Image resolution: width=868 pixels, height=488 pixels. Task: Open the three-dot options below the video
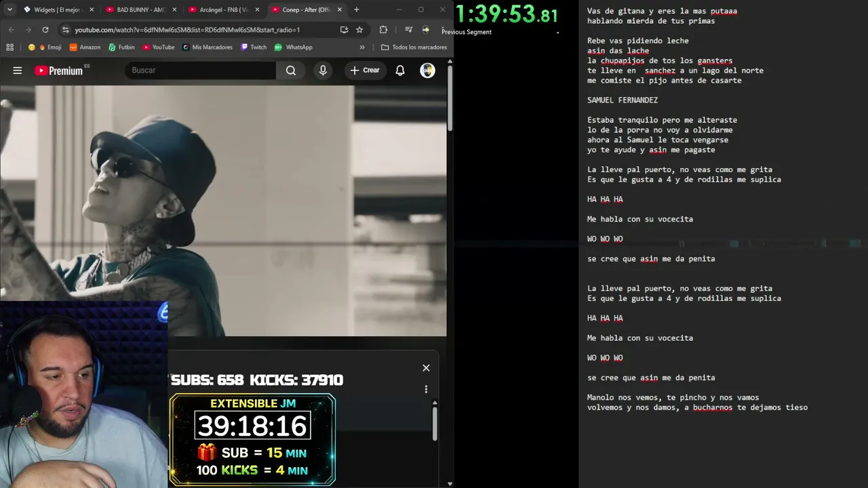point(426,390)
